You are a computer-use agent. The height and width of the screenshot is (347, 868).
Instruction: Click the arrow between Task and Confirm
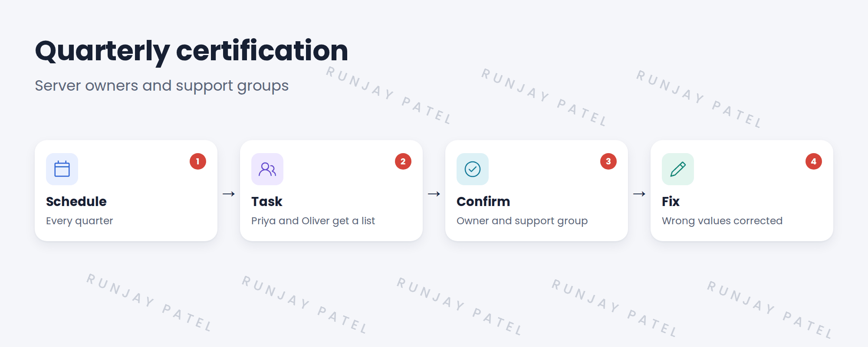[x=434, y=194]
